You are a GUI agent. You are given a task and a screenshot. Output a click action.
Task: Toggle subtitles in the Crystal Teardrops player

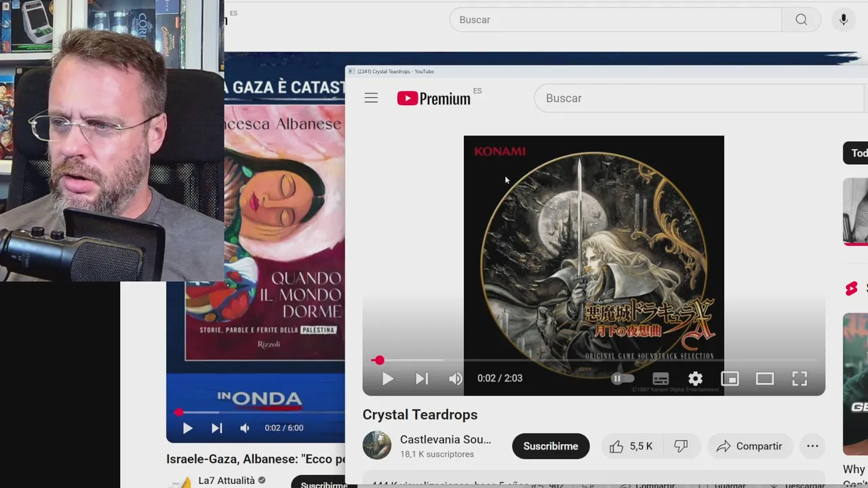coord(660,379)
